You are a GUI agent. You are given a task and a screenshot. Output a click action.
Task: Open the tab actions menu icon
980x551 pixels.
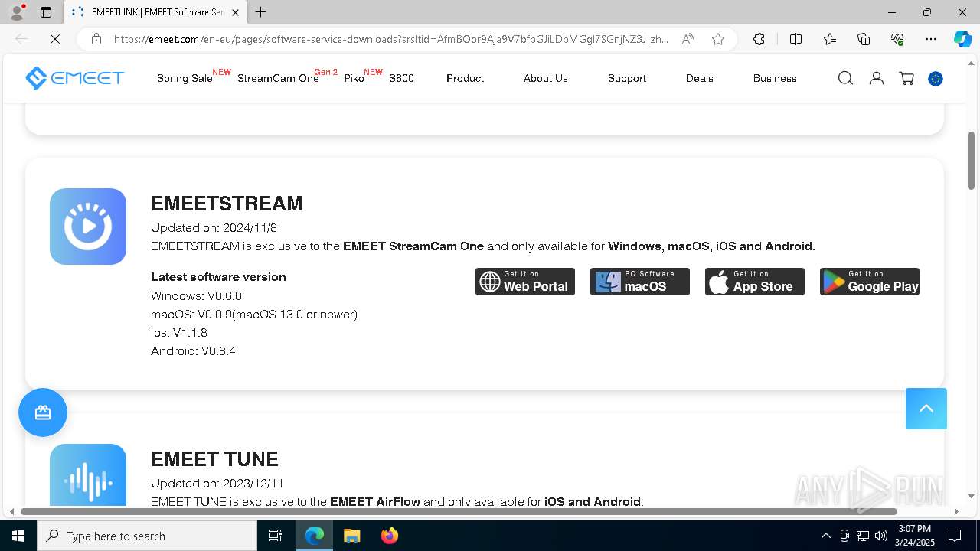(46, 12)
